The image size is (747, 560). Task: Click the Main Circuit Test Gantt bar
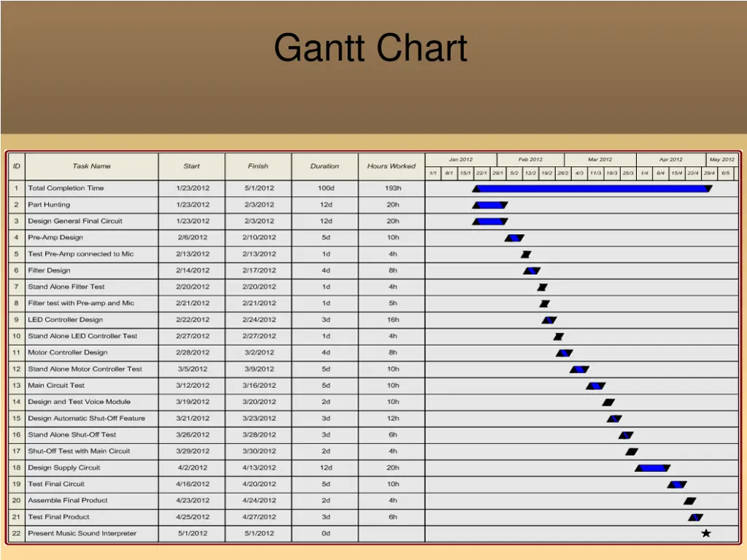click(596, 386)
